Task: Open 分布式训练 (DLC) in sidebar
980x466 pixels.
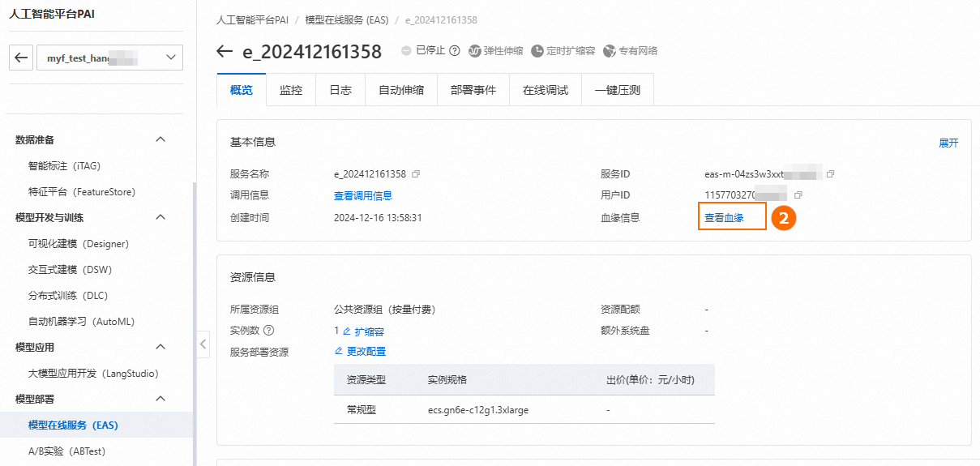Action: click(68, 295)
